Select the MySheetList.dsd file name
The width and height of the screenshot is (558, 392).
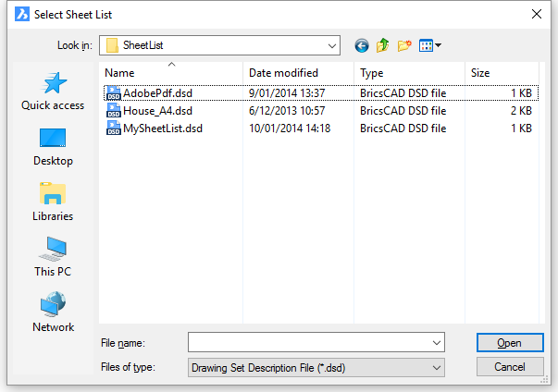(x=163, y=128)
